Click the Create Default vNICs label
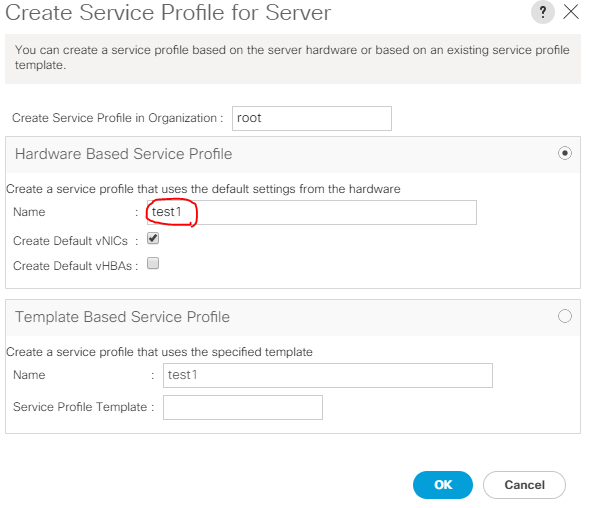 pos(70,241)
